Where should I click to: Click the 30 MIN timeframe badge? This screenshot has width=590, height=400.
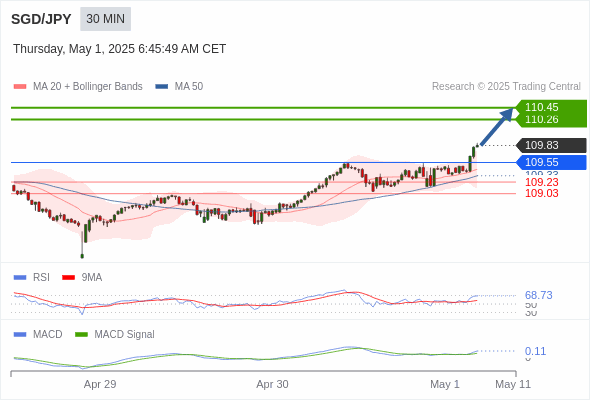point(105,19)
